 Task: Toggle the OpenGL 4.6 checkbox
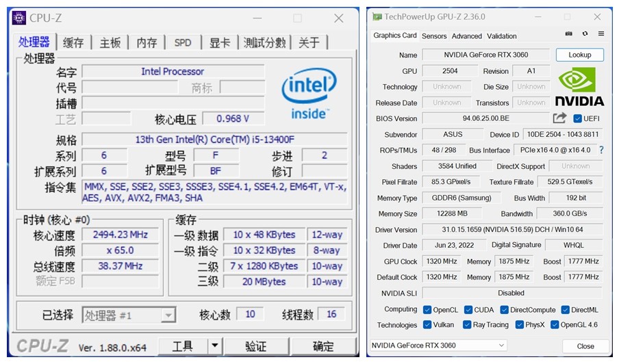[555, 324]
